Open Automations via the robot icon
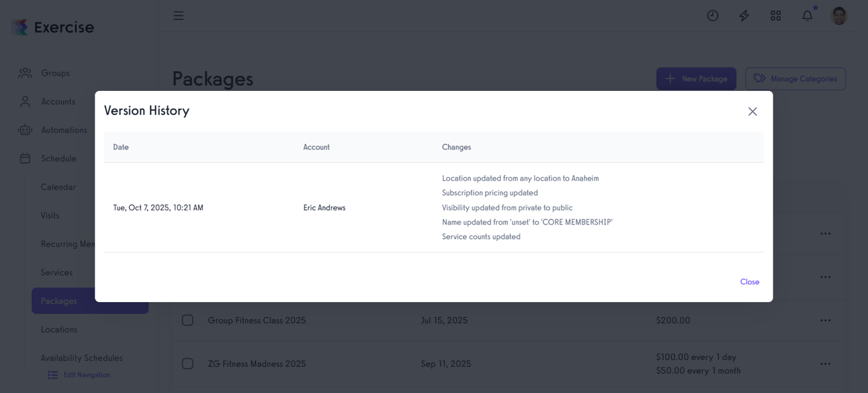Image resolution: width=868 pixels, height=393 pixels. [x=25, y=130]
